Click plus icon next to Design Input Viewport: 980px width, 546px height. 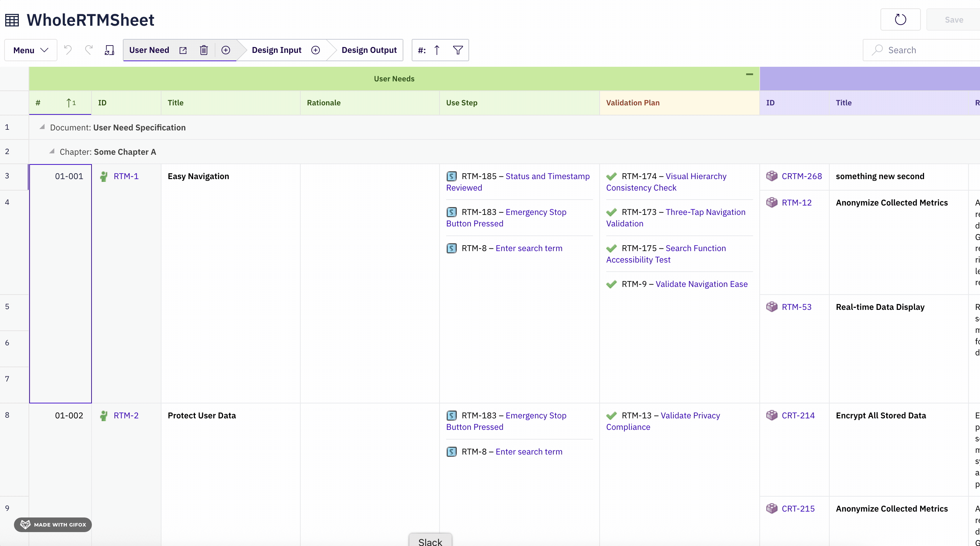pyautogui.click(x=315, y=50)
